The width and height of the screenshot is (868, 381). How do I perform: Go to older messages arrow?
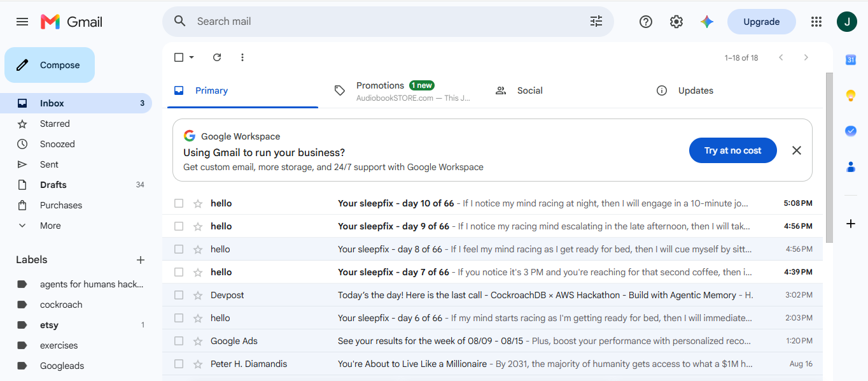[806, 57]
